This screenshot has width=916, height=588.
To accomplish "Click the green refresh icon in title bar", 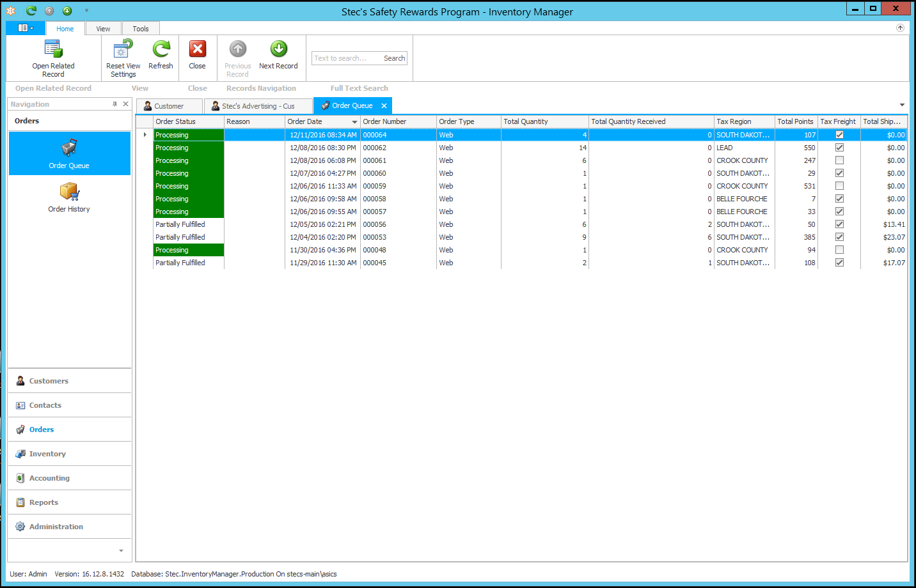I will pyautogui.click(x=31, y=10).
